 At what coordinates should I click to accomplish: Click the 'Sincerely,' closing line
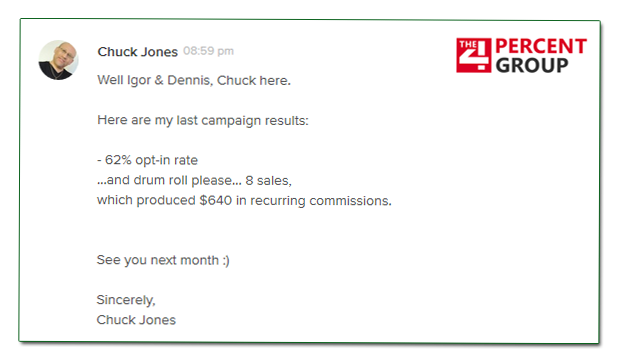(x=126, y=300)
